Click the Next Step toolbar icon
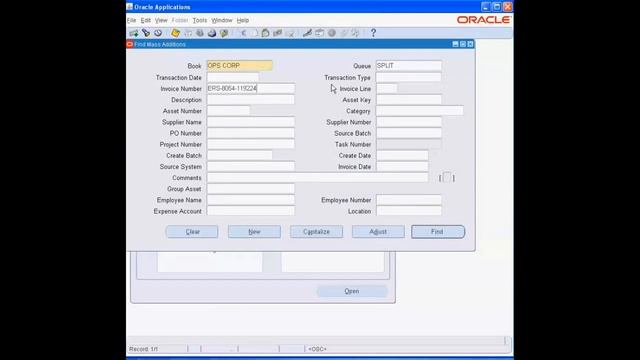 188,33
